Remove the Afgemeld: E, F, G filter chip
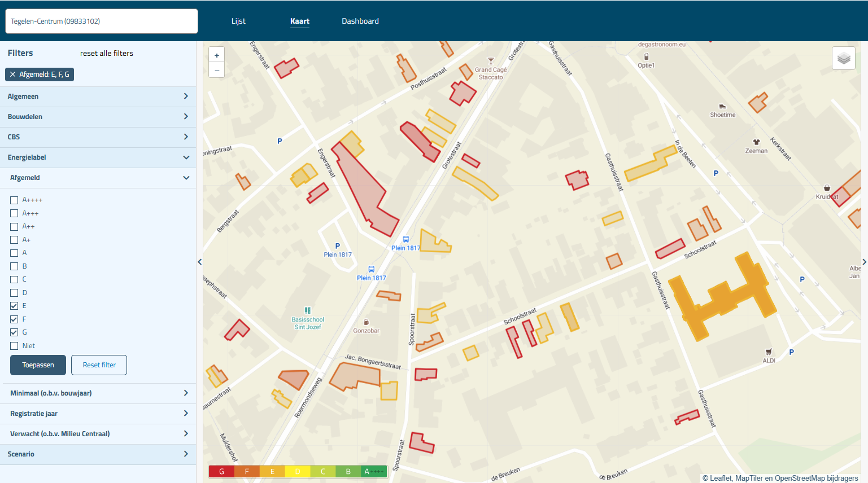Screen dimensions: 868x483 [13, 74]
